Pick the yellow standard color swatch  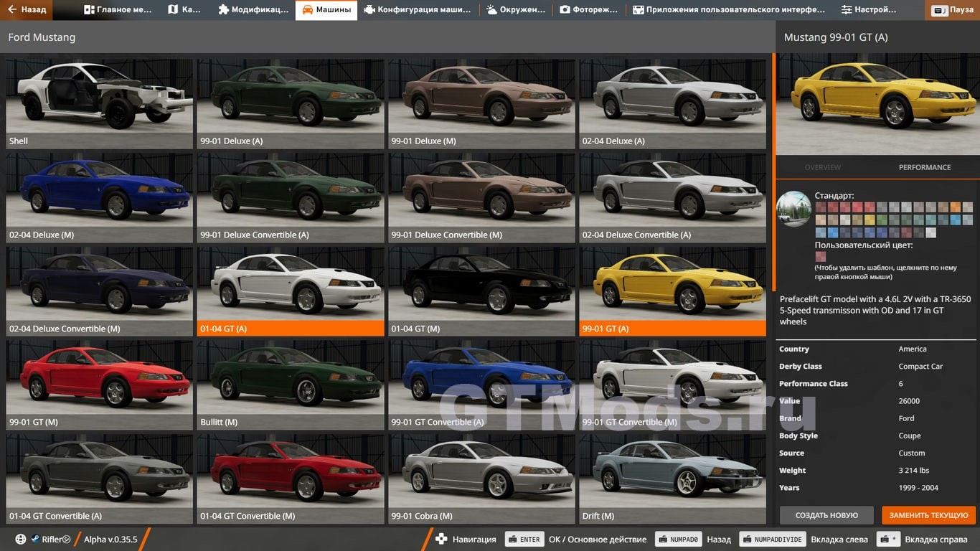[870, 220]
